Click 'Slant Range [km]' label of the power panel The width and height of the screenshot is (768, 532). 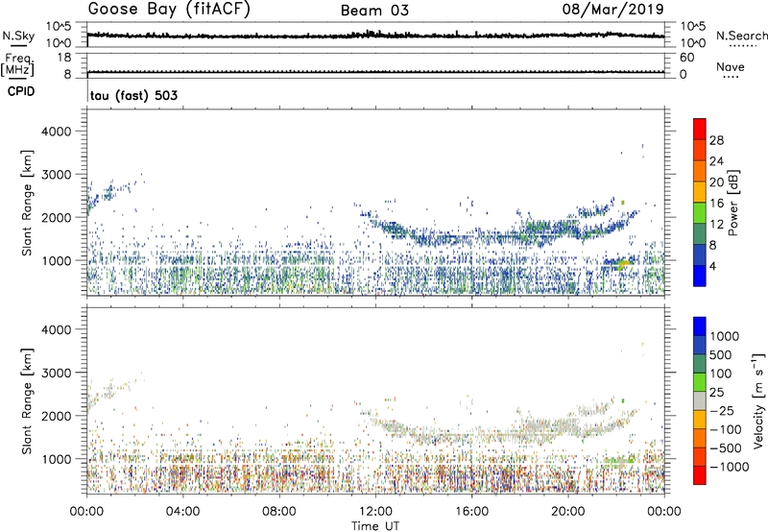27,203
